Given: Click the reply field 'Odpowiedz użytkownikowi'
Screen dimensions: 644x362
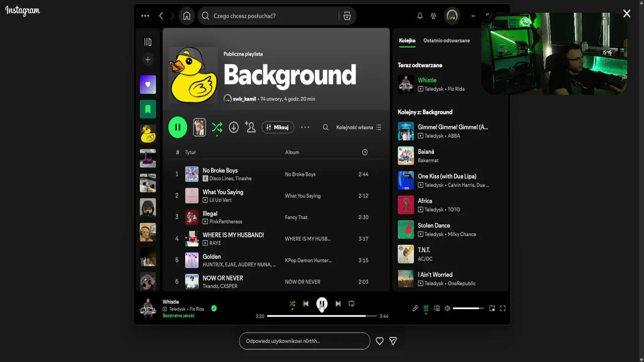Looking at the screenshot, I should coord(304,341).
